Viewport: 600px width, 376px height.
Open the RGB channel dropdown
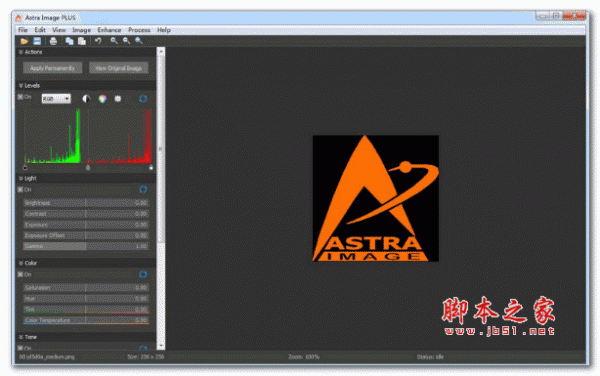click(x=56, y=99)
